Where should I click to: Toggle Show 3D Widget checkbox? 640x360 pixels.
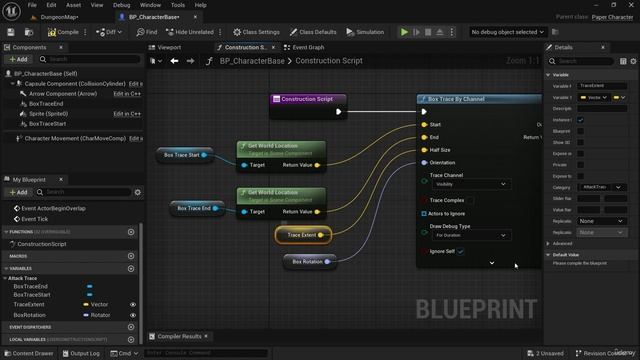[x=580, y=142]
